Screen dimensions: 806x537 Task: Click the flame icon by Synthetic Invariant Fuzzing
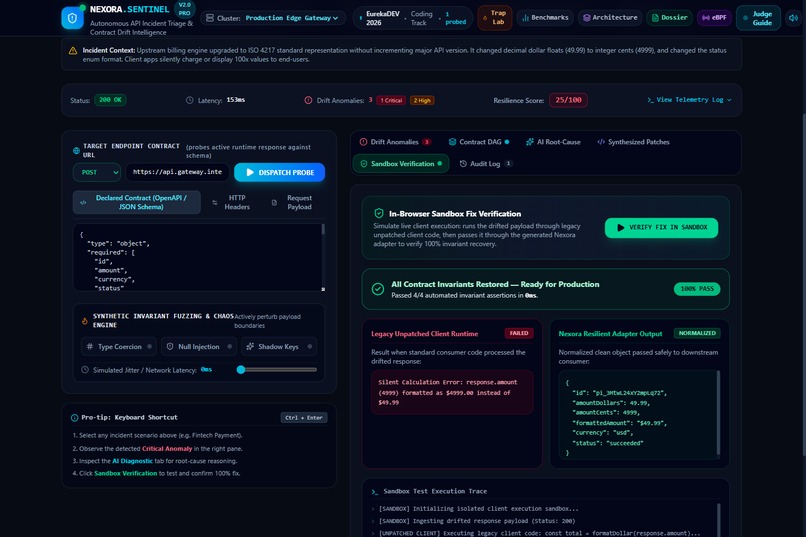pyautogui.click(x=85, y=321)
